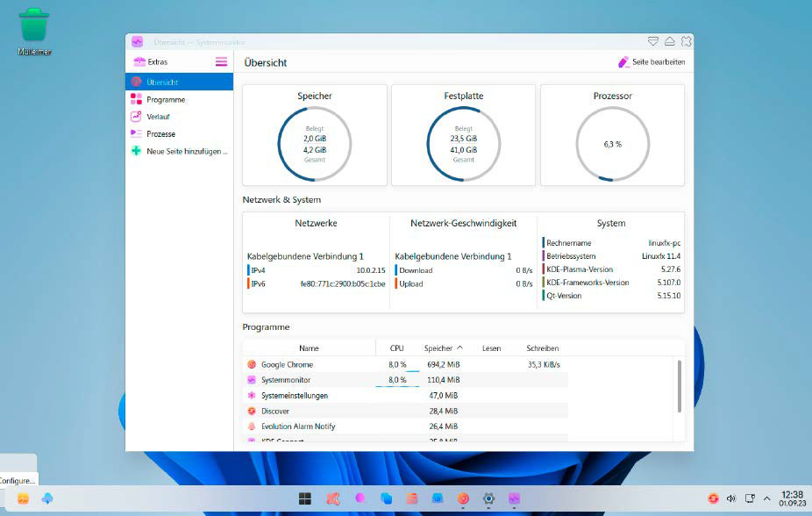Click the Download speed entry
812x516 pixels.
coord(464,270)
